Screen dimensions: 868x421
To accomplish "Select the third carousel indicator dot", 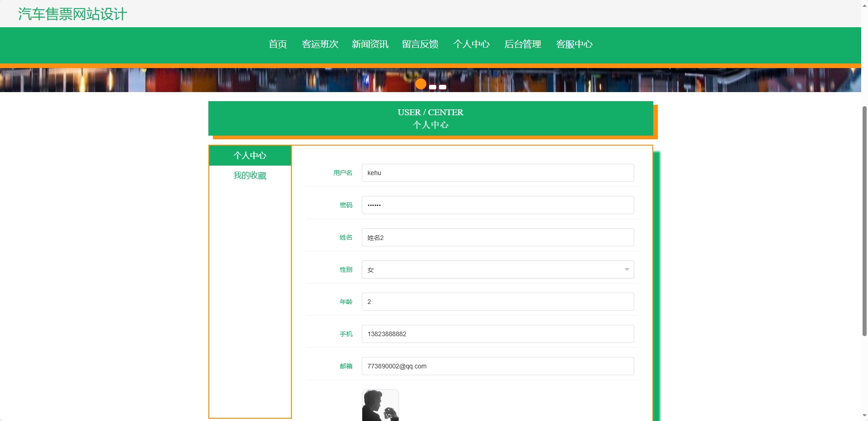I will 443,87.
